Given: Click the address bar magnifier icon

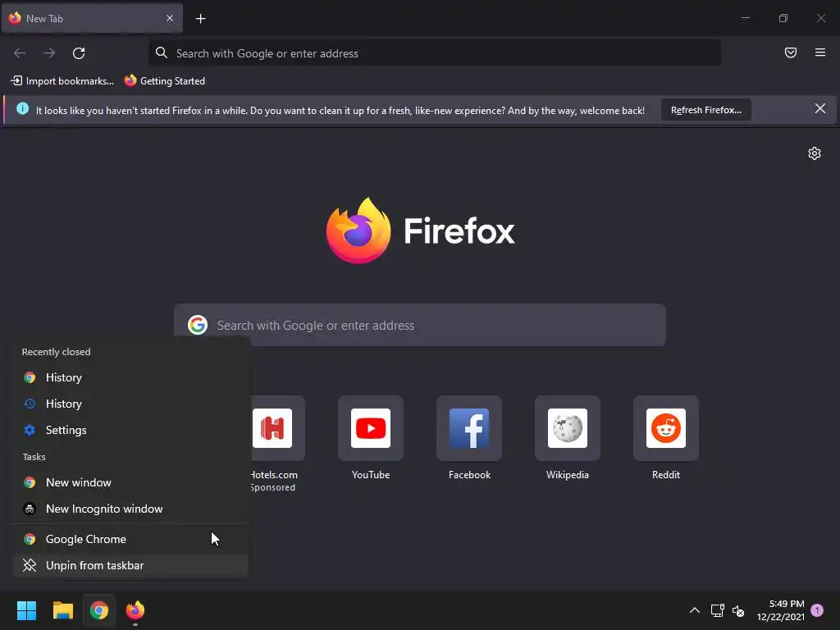Looking at the screenshot, I should coord(162,52).
